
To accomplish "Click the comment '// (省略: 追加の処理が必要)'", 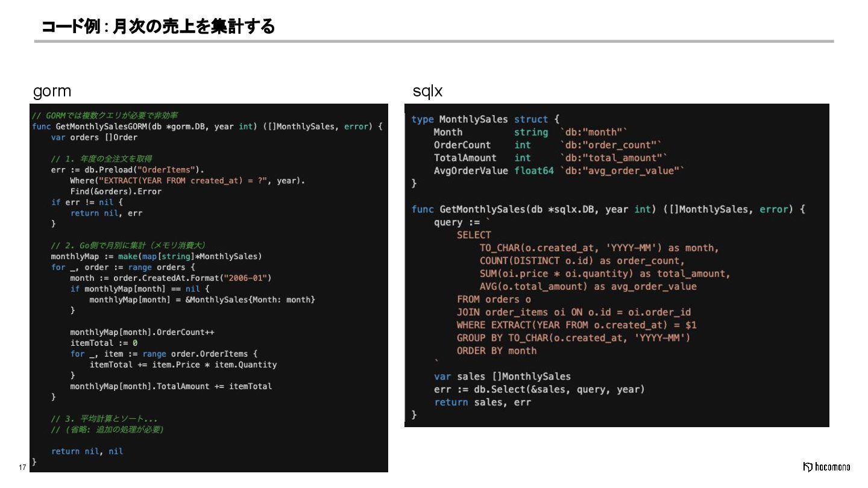I will point(107,430).
